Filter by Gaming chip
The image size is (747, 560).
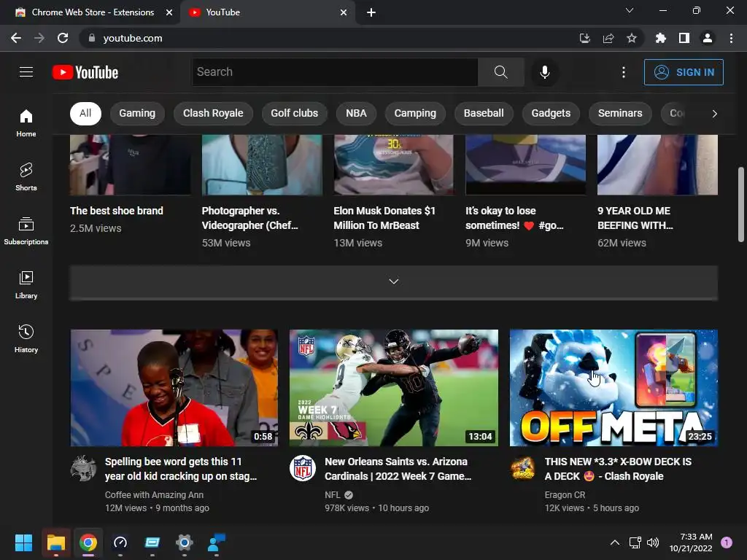pos(137,113)
